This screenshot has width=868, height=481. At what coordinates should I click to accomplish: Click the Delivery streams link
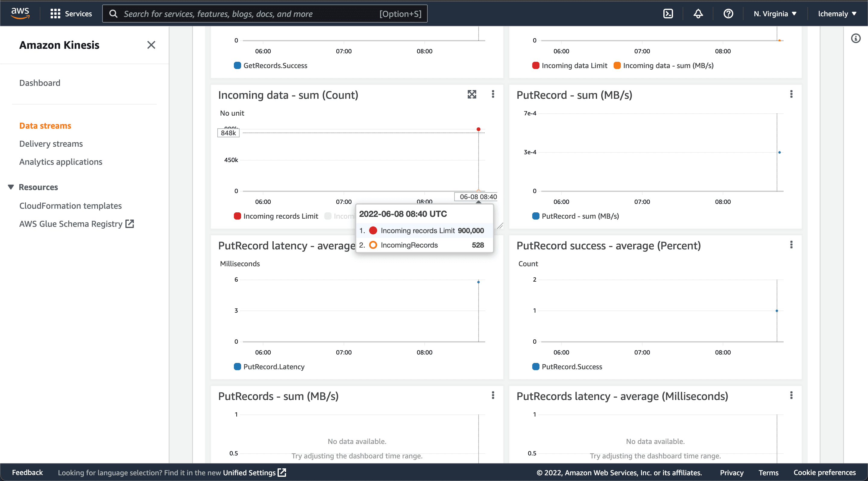pyautogui.click(x=51, y=143)
